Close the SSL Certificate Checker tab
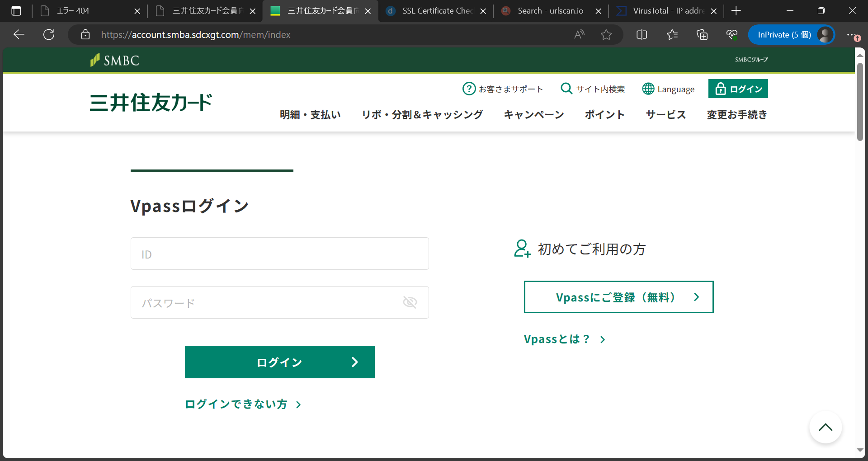This screenshot has width=868, height=461. 483,11
